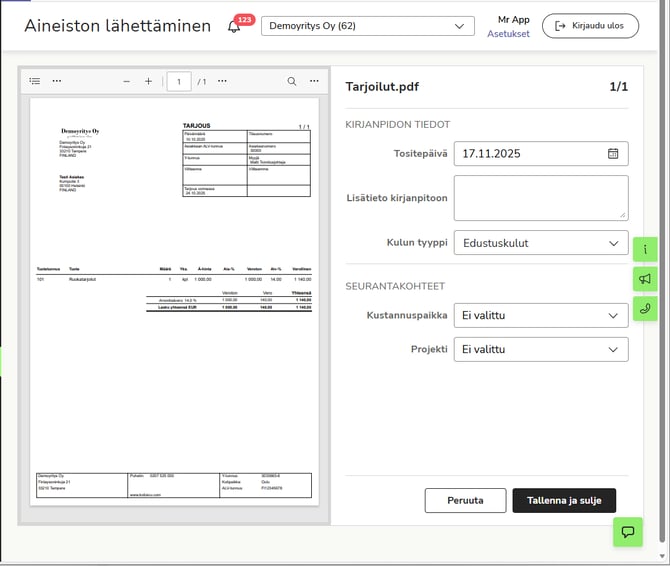Open the green chat bubble widget
The width and height of the screenshot is (670, 566).
627,532
